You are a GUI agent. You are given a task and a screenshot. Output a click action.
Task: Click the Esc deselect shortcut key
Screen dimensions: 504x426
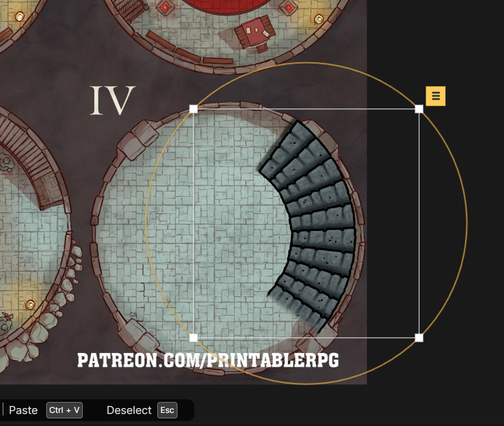coord(167,410)
